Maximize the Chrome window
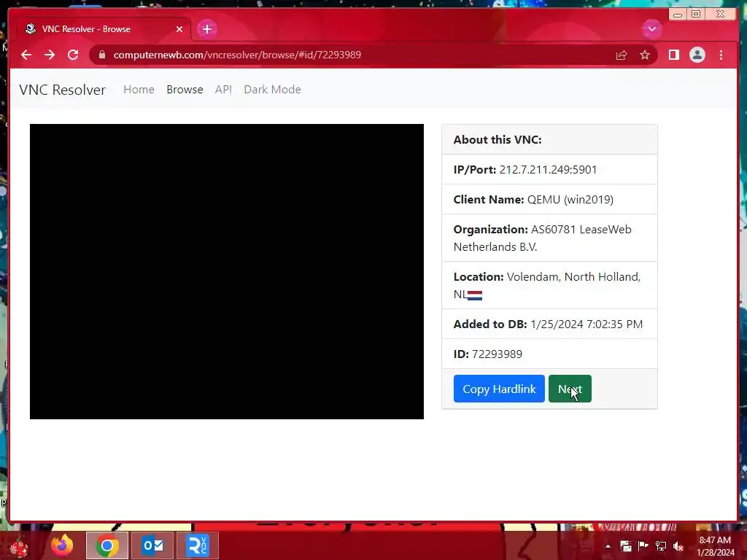Image resolution: width=747 pixels, height=560 pixels. pos(695,15)
